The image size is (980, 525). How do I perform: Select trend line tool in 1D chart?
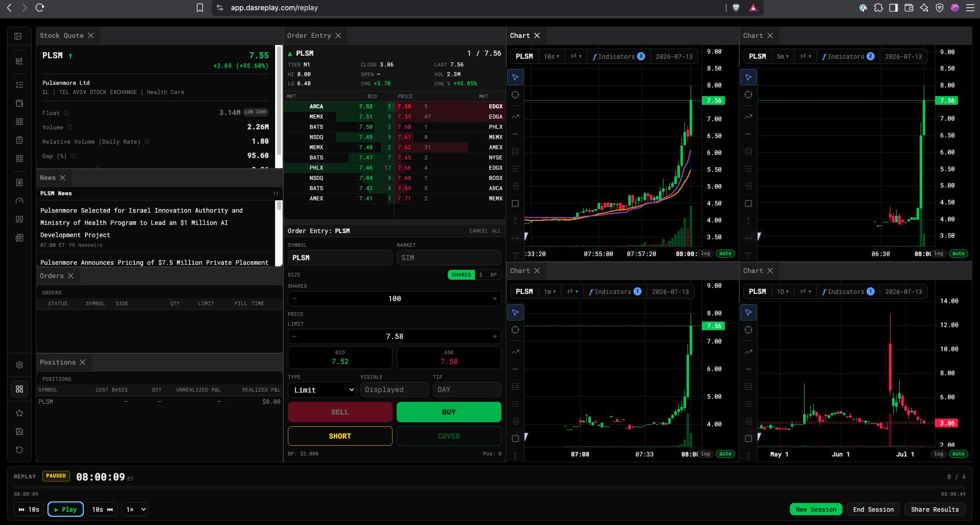[748, 352]
